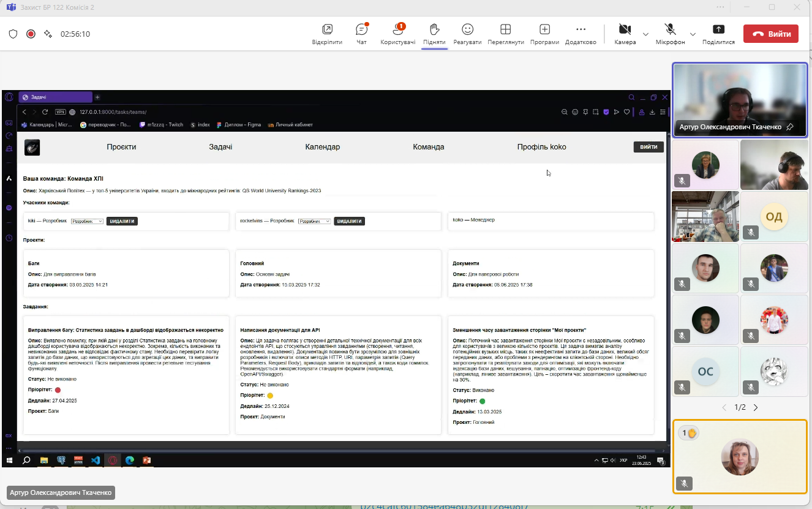
Task: Click the shield security icon
Action: (x=13, y=34)
